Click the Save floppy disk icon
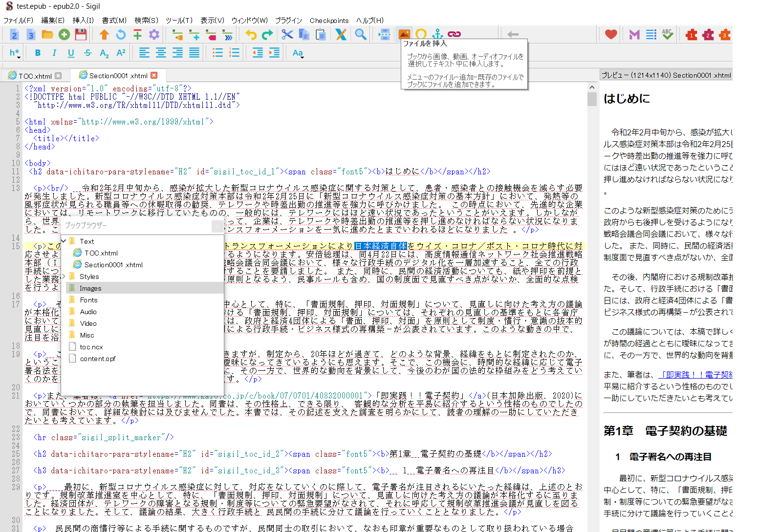758x532 pixels. pos(81,34)
